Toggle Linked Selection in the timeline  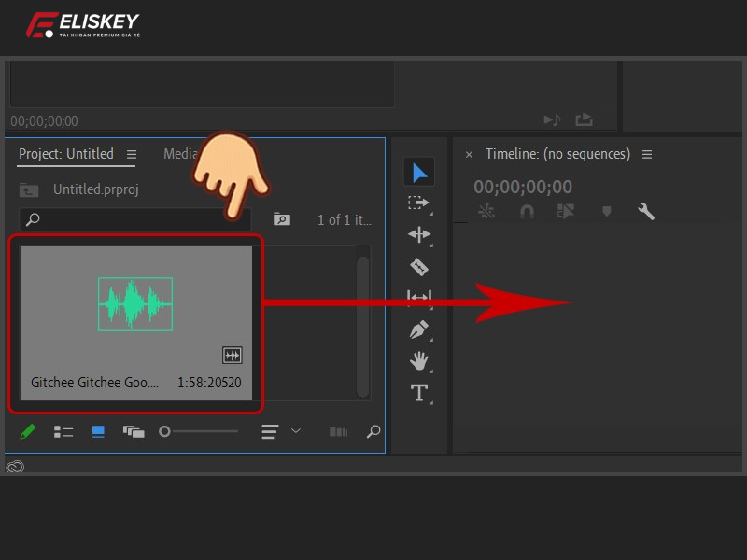(486, 211)
